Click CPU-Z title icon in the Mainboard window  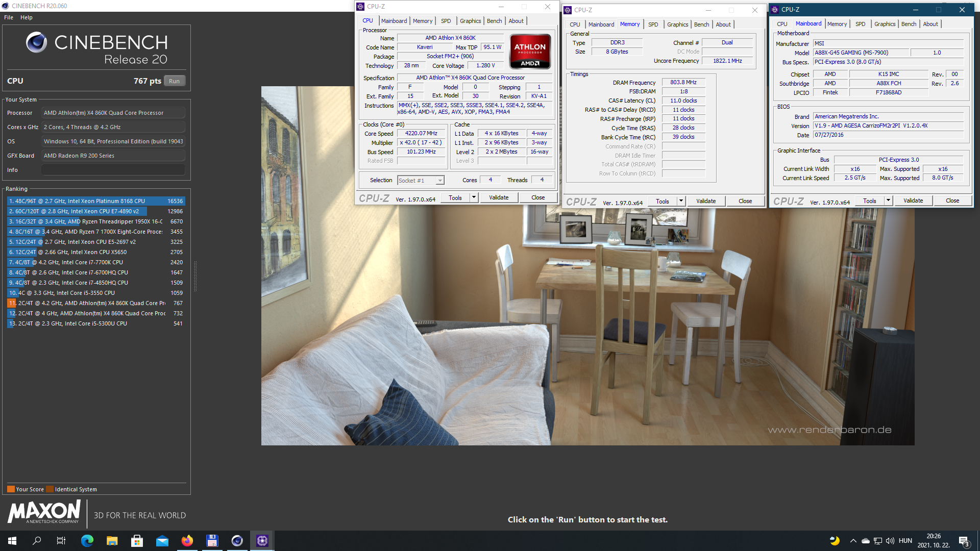pos(775,10)
